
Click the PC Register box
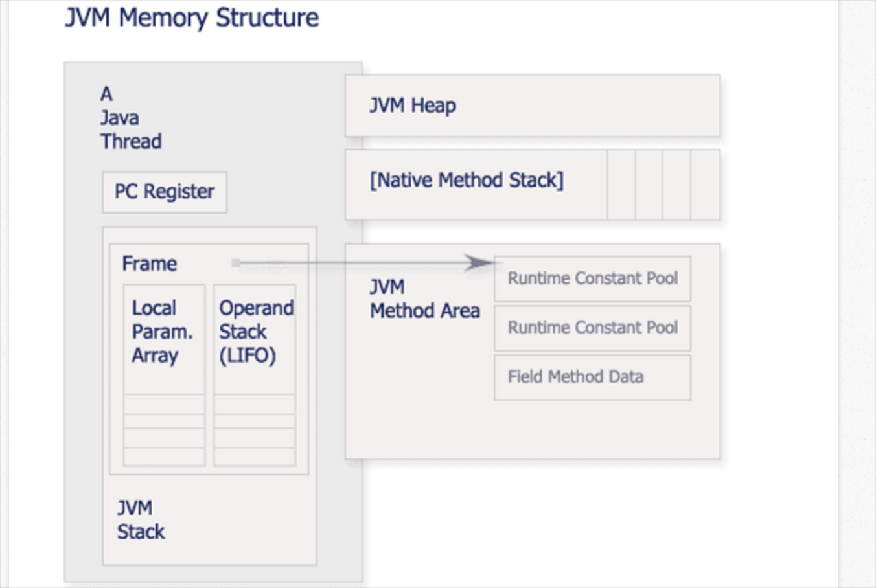165,192
